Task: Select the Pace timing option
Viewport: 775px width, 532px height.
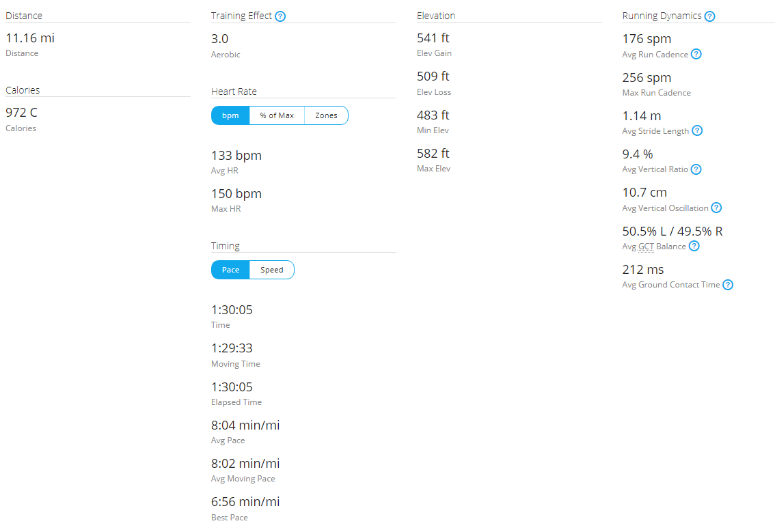Action: [230, 270]
